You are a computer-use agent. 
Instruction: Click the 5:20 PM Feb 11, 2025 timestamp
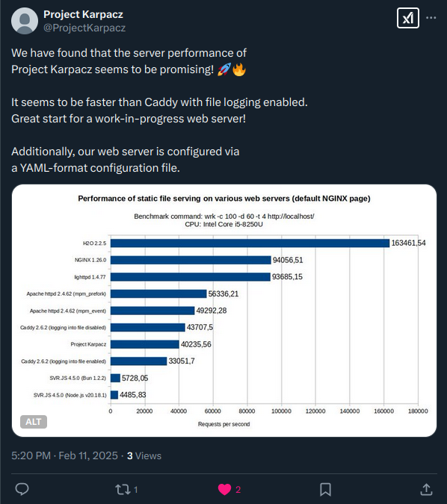click(x=65, y=455)
